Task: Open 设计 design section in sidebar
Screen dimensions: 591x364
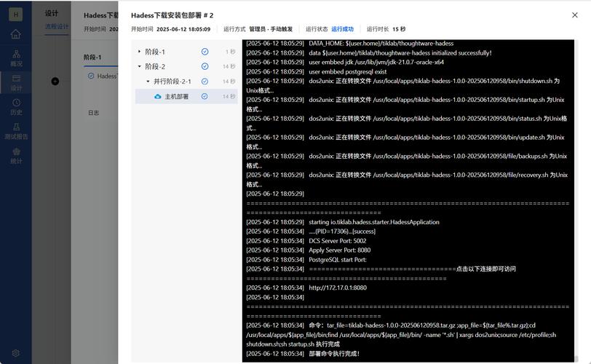Action: point(16,82)
